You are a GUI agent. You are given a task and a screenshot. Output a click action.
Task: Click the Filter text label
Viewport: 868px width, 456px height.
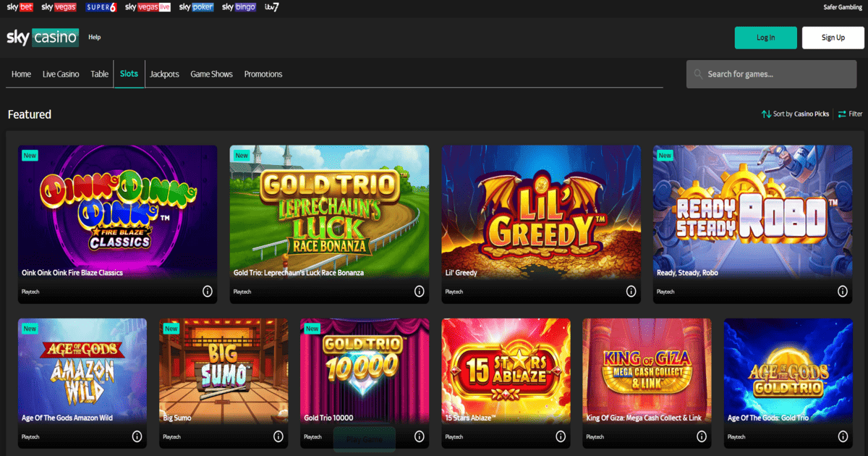[856, 114]
